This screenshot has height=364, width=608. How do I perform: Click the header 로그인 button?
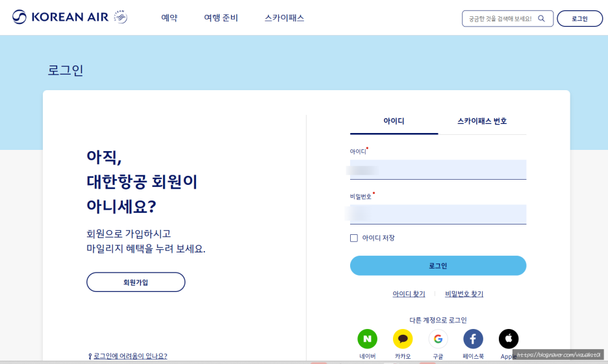tap(579, 19)
